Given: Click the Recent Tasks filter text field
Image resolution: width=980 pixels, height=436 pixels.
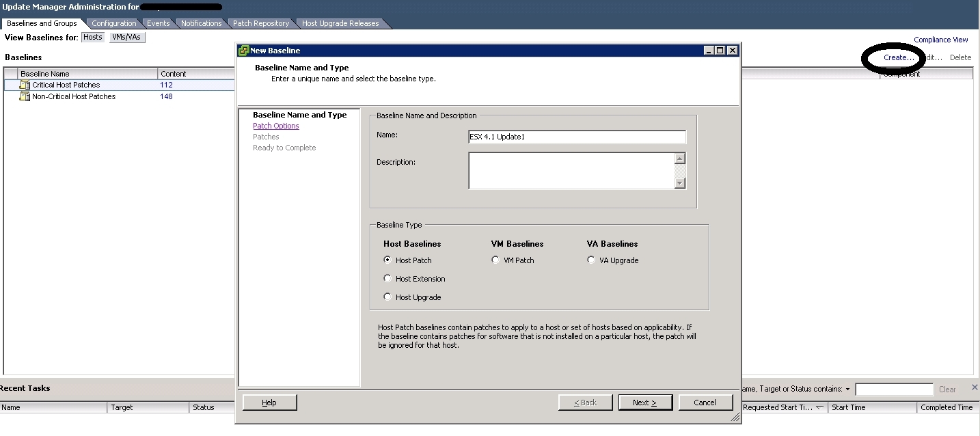Looking at the screenshot, I should (x=894, y=390).
